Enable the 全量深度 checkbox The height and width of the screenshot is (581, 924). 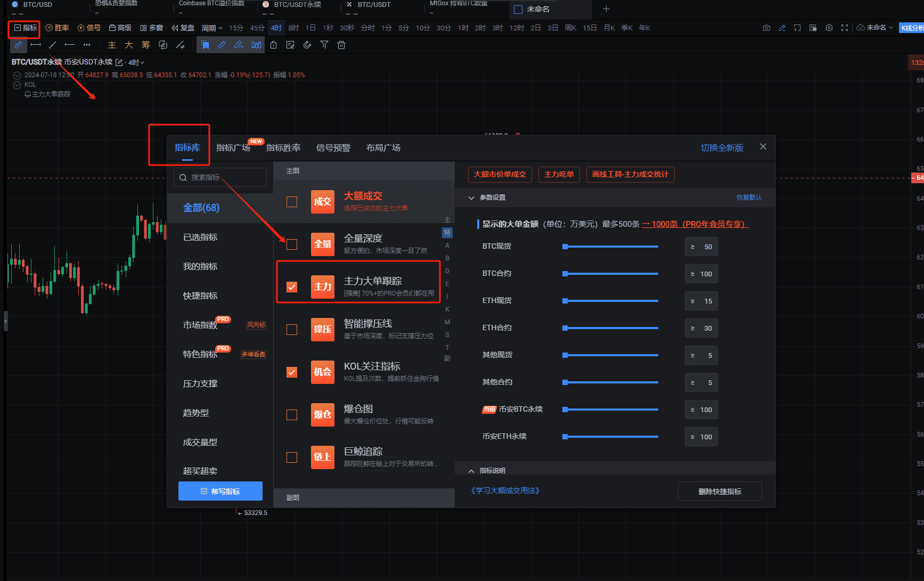click(292, 244)
